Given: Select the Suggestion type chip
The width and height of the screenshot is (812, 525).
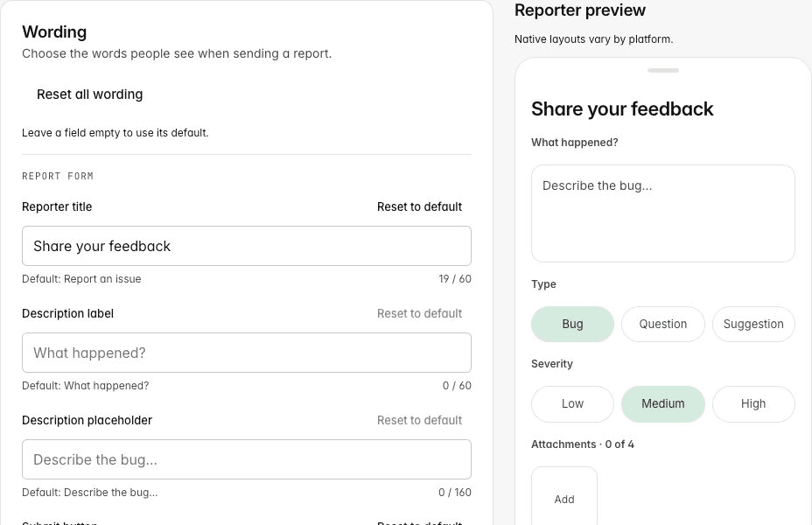Looking at the screenshot, I should pyautogui.click(x=753, y=324).
